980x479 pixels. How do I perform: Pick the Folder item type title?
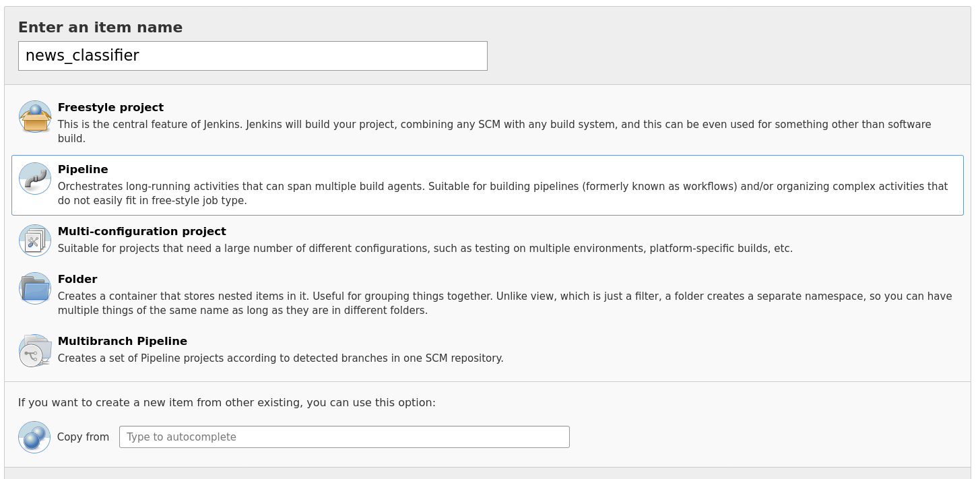coord(77,279)
